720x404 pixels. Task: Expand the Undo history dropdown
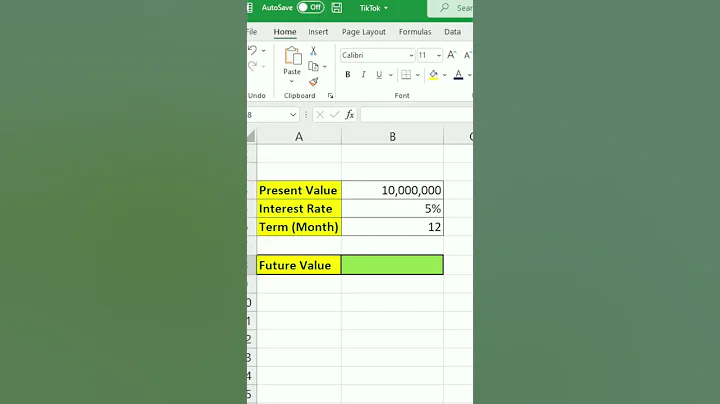tap(264, 50)
